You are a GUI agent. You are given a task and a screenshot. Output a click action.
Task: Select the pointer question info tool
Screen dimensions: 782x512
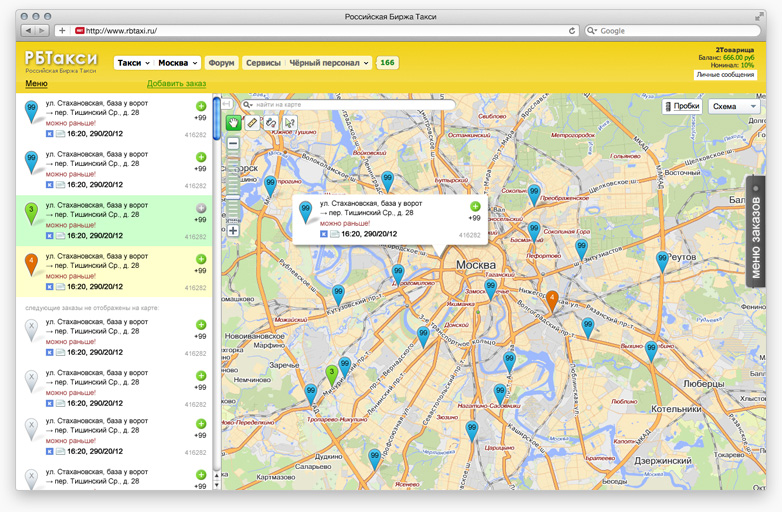[x=289, y=122]
